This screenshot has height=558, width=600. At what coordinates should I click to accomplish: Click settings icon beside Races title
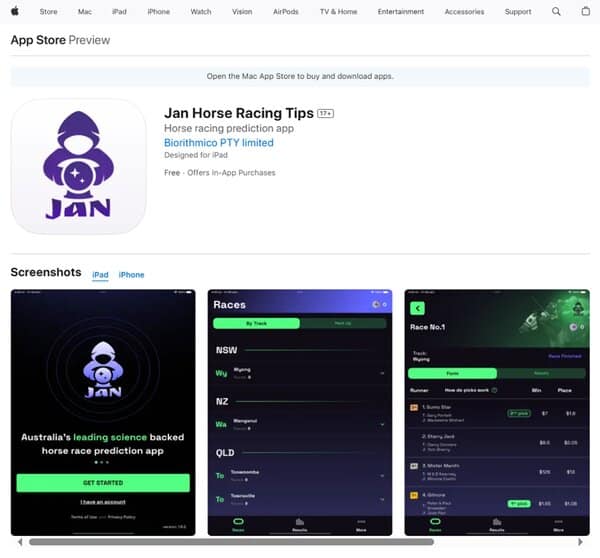tap(376, 305)
